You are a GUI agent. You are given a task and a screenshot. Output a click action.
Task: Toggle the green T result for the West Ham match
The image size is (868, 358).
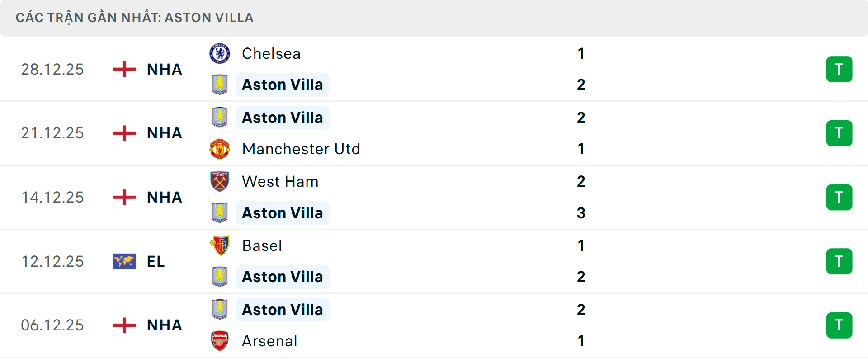[x=840, y=197]
